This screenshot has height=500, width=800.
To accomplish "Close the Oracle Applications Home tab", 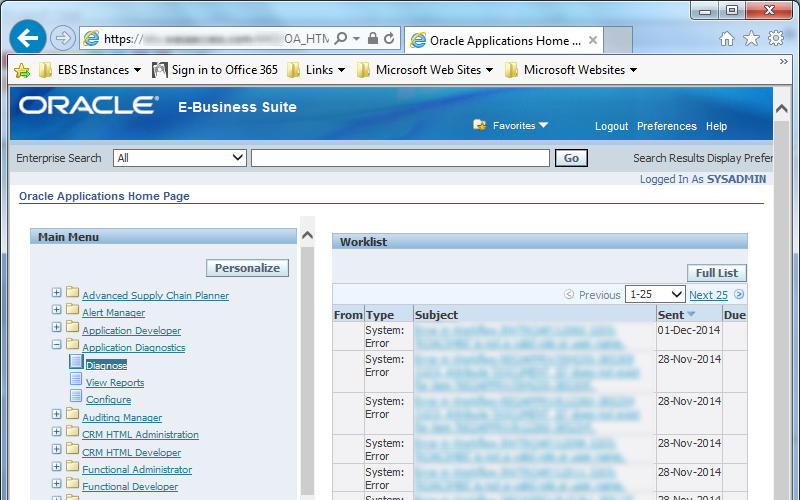I will pyautogui.click(x=593, y=40).
